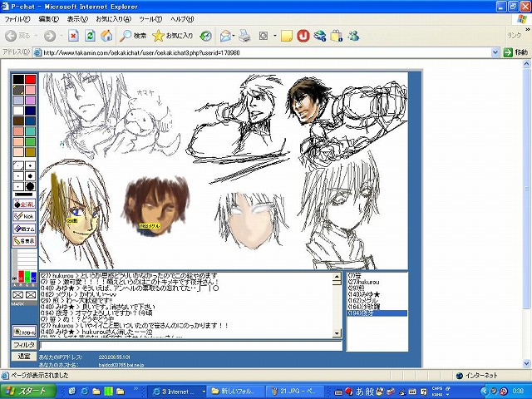Click the Go (移動) green arrow button
Image resolution: width=532 pixels, height=399 pixels.
pyautogui.click(x=515, y=52)
